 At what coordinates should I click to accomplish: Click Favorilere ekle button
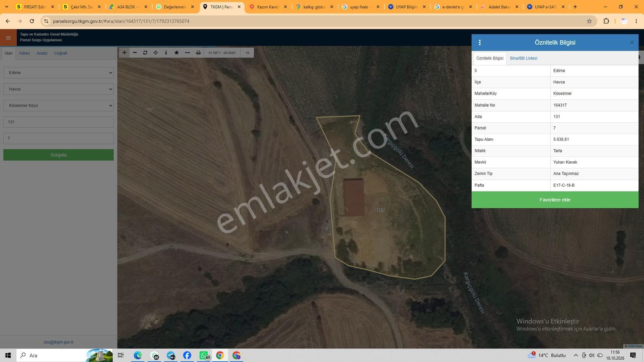(555, 200)
